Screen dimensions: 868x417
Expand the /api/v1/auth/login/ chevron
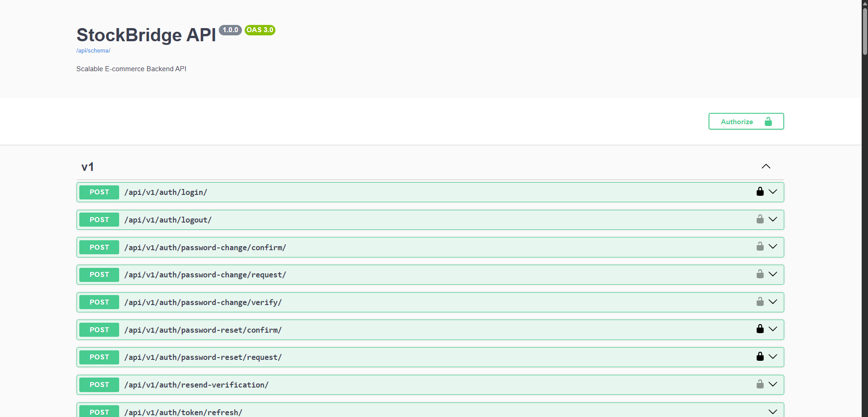pyautogui.click(x=773, y=191)
